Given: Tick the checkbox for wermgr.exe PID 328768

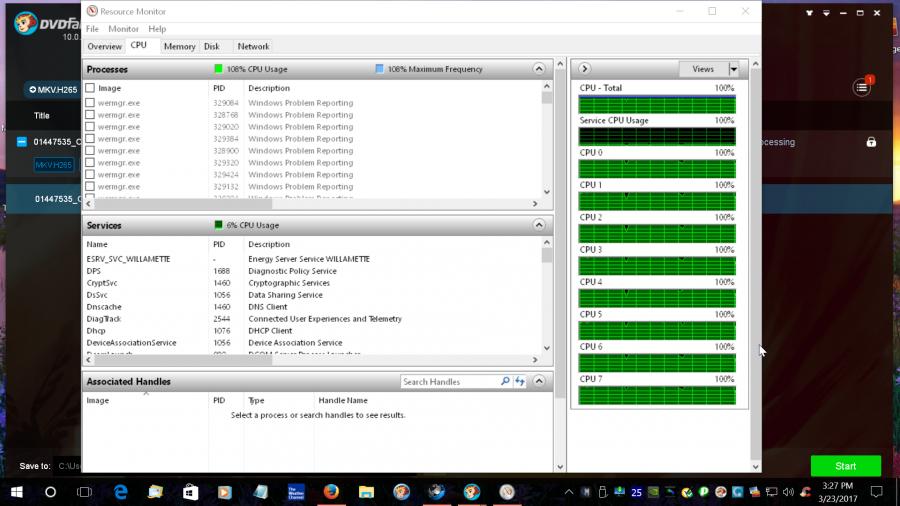Looking at the screenshot, I should [90, 115].
